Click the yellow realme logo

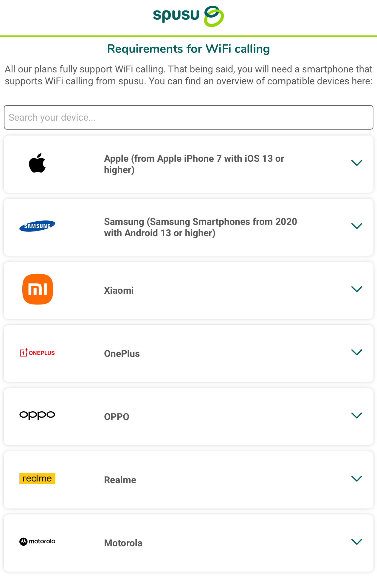[x=37, y=479]
